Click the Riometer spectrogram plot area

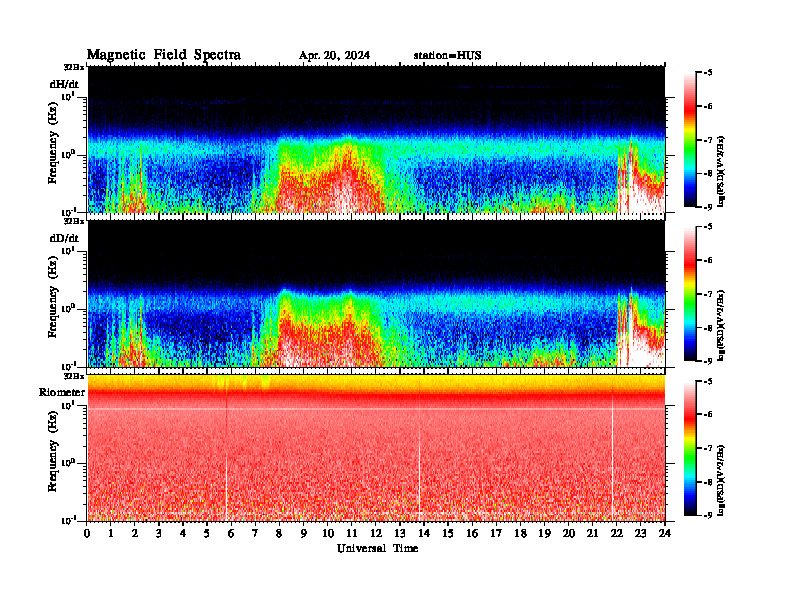tap(376, 448)
